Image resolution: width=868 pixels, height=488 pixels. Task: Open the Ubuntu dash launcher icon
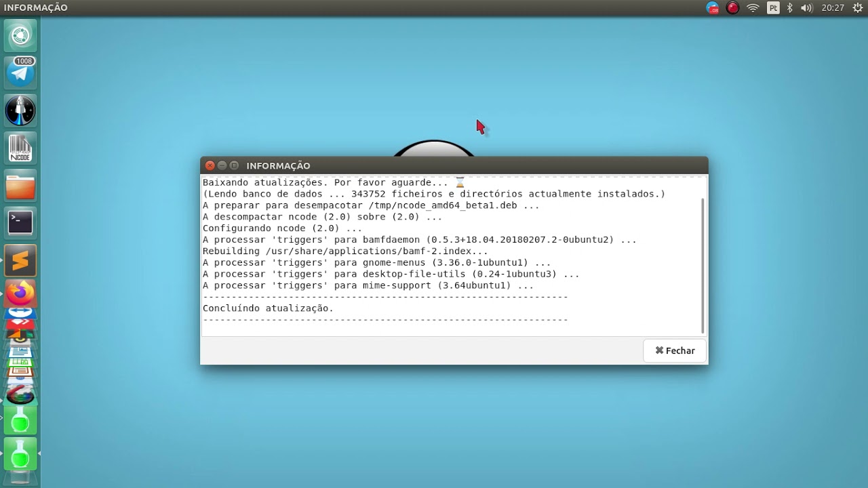[x=20, y=36]
